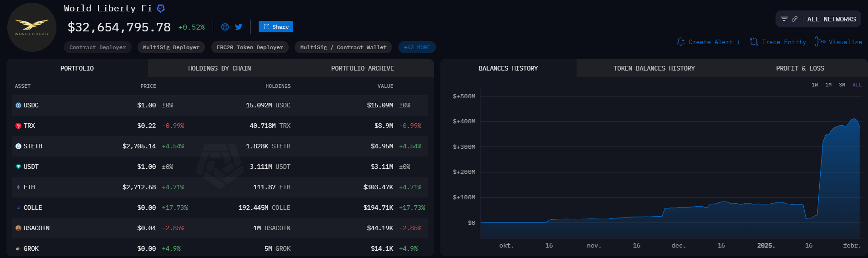Click the USACOIN asset name

[36, 228]
